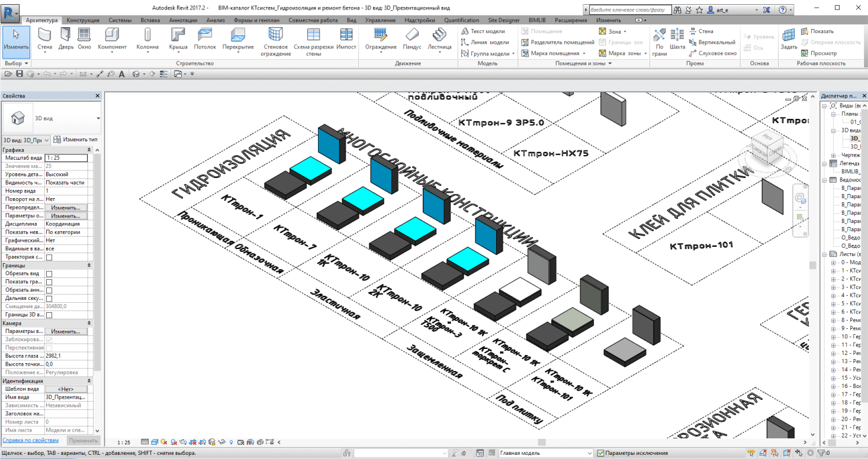Image resolution: width=868 pixels, height=459 pixels.
Task: Open the Вид ribbon tab
Action: click(351, 20)
